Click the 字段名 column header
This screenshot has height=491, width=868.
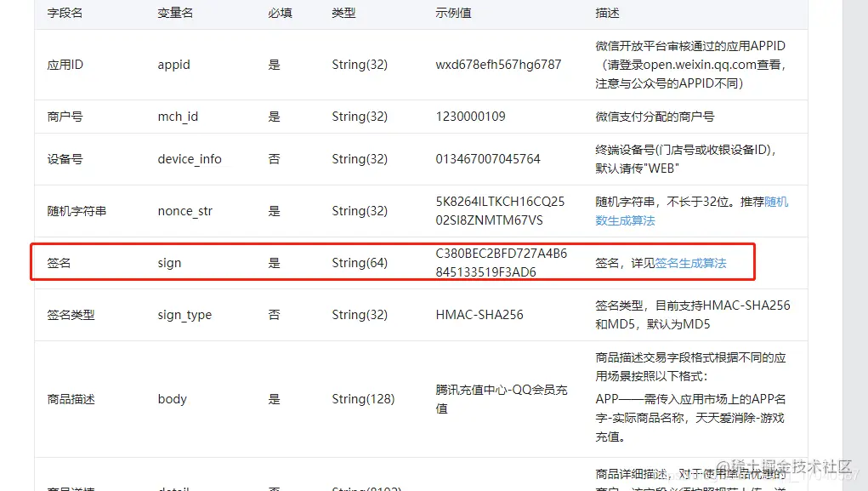65,13
